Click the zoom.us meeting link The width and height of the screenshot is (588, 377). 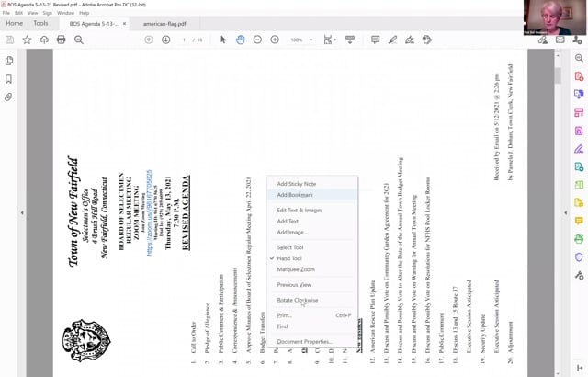tap(149, 212)
